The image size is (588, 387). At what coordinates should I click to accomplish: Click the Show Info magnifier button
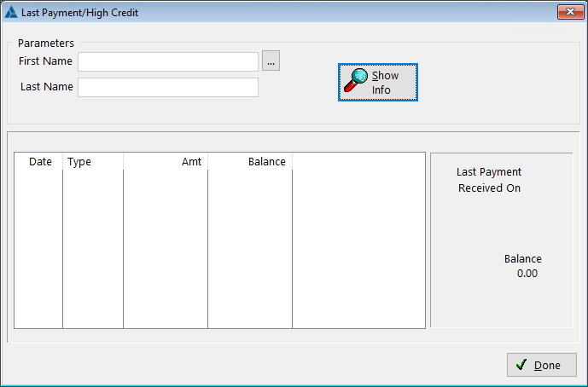(377, 83)
